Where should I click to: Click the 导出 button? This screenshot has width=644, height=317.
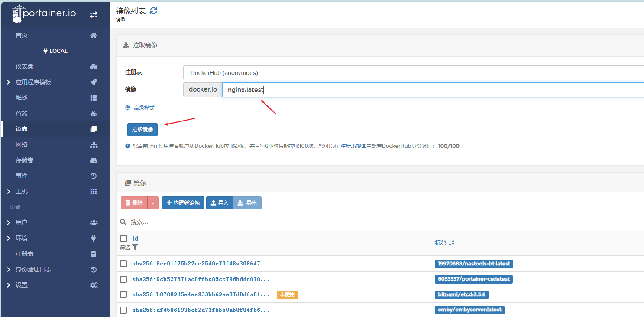tap(247, 203)
